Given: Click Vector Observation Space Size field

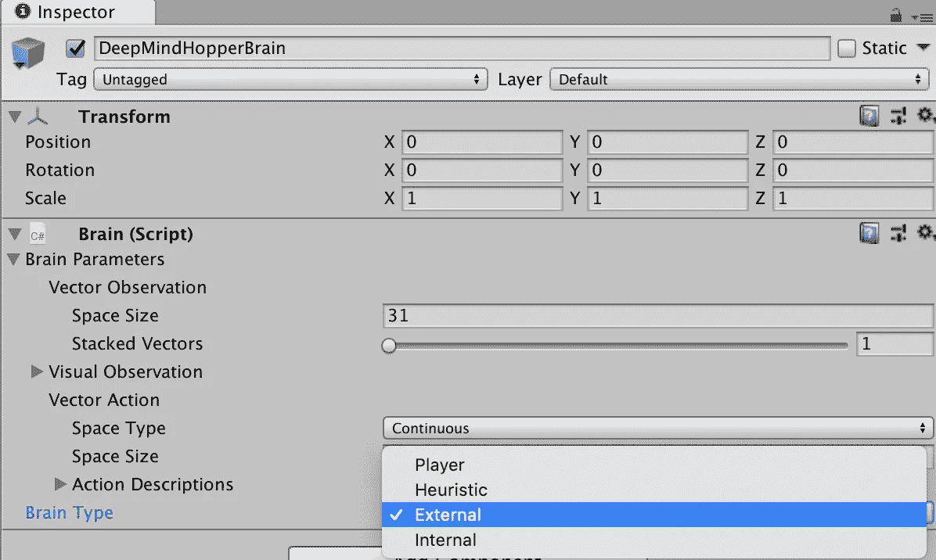Looking at the screenshot, I should 658,315.
